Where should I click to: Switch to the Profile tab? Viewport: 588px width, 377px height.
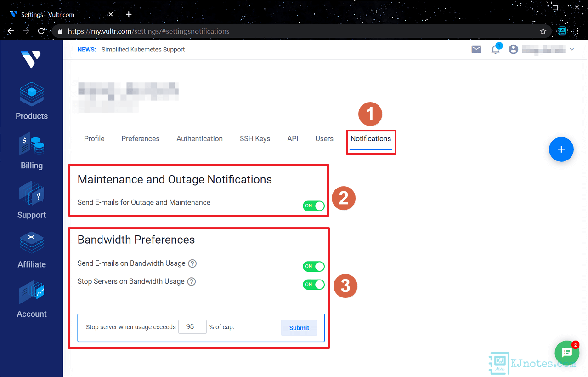click(x=94, y=138)
